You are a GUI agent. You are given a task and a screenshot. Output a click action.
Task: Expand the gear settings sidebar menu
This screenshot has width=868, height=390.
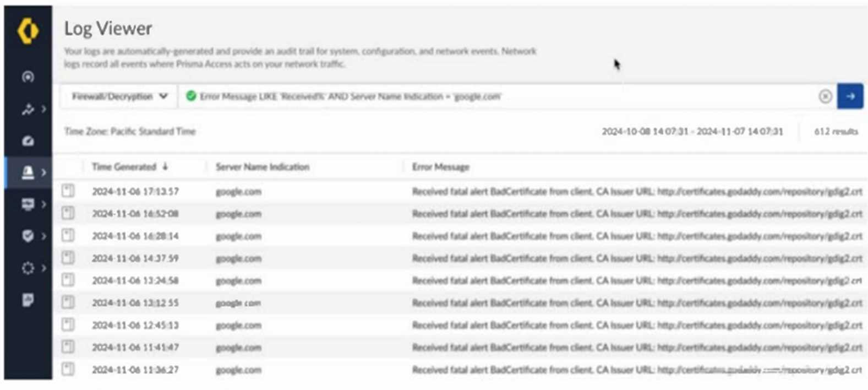[32, 268]
